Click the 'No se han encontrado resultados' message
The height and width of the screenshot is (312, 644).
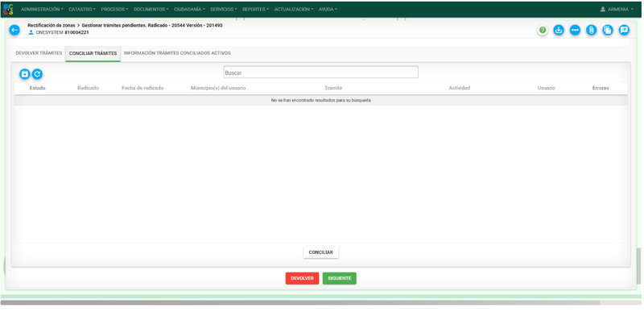click(320, 100)
